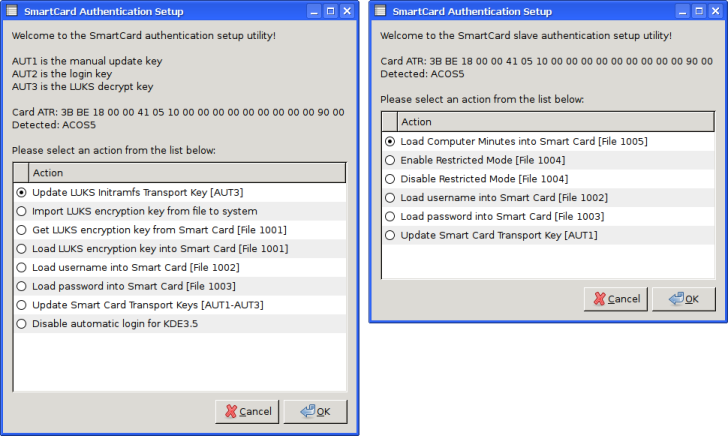Viewport: 728px width, 436px height.
Task: Click 'AUT2 is the login key' text
Action: pyautogui.click(x=62, y=74)
